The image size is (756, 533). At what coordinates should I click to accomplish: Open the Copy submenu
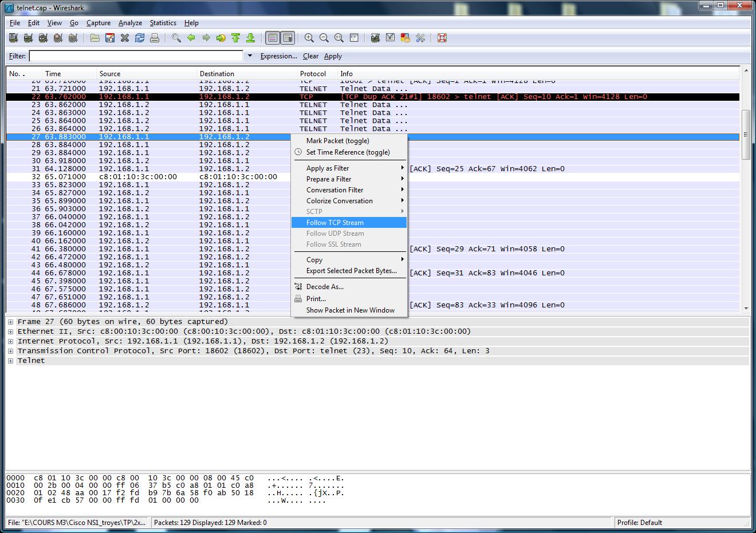pyautogui.click(x=349, y=260)
